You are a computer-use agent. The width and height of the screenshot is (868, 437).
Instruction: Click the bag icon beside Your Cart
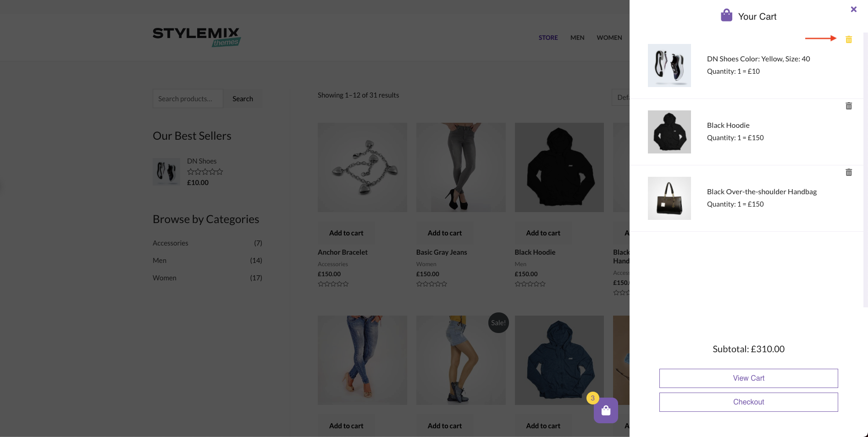coord(726,15)
